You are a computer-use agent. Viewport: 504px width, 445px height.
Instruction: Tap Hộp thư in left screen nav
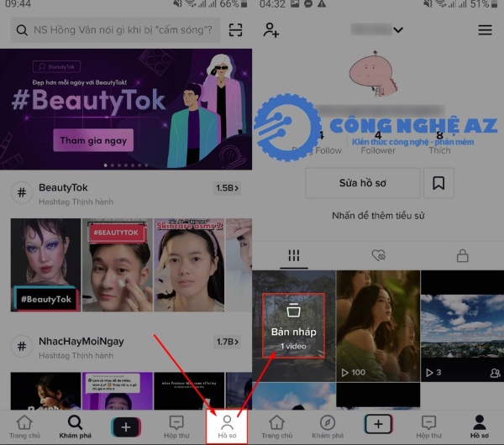[176, 427]
